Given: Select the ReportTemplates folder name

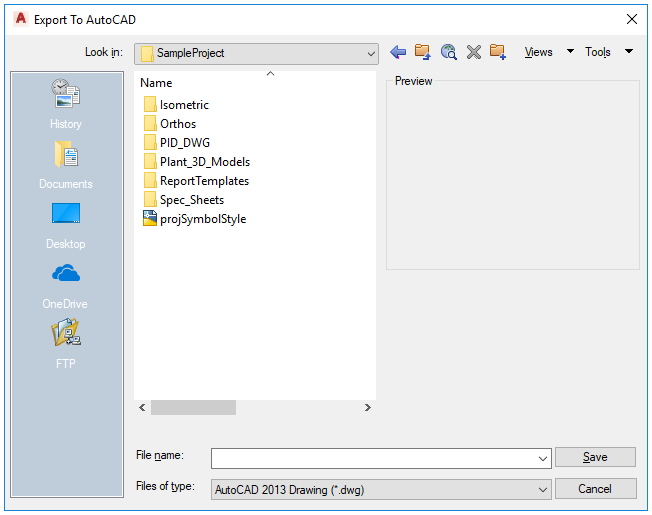Looking at the screenshot, I should pos(205,181).
